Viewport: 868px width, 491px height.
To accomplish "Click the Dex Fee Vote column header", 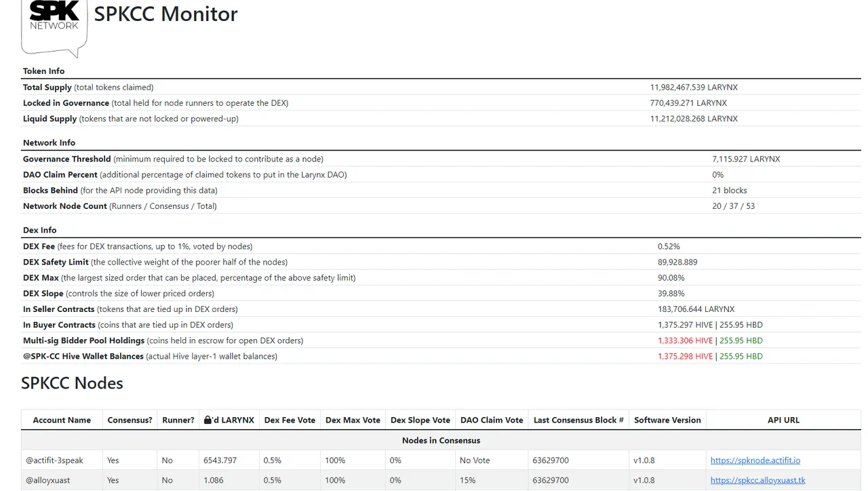I will pos(290,420).
